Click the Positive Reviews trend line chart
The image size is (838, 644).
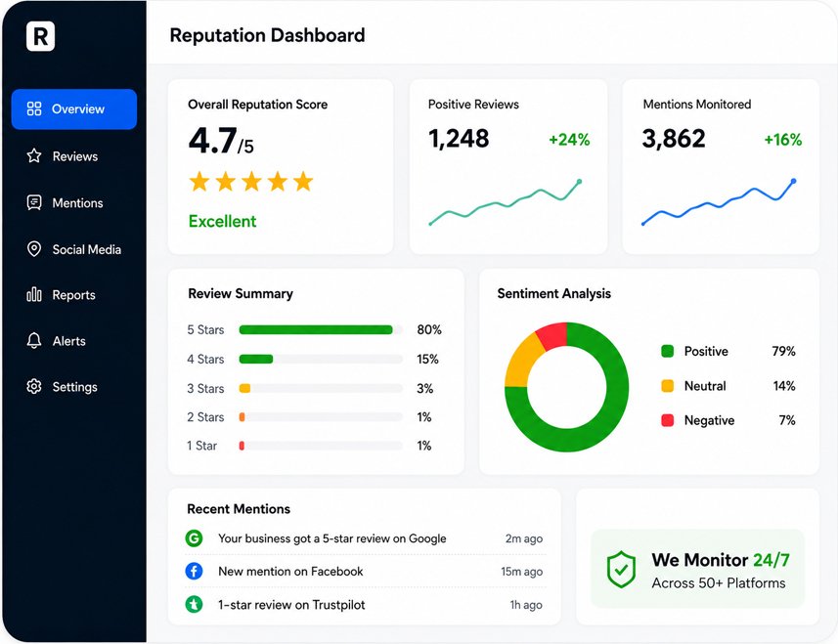click(506, 203)
